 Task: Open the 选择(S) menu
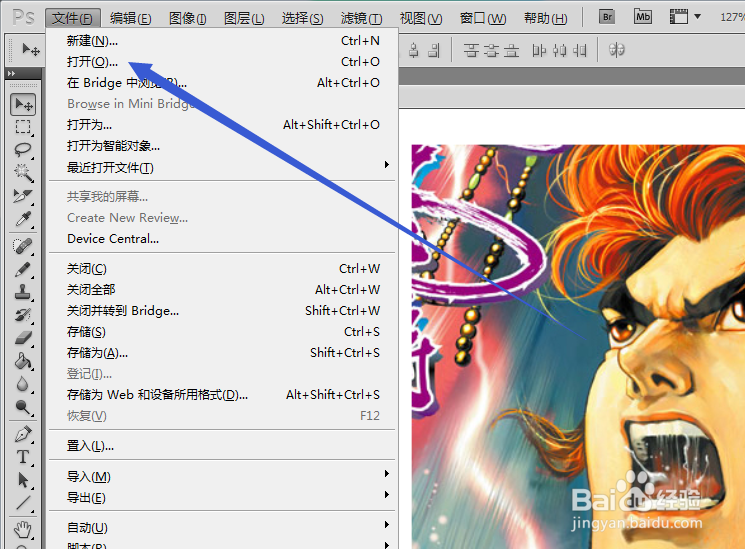pos(302,18)
